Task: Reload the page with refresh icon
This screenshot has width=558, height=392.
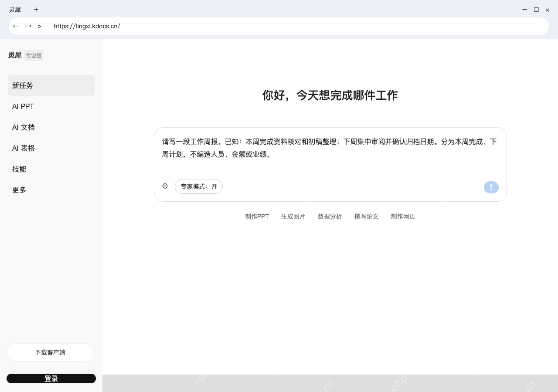Action: 39,27
